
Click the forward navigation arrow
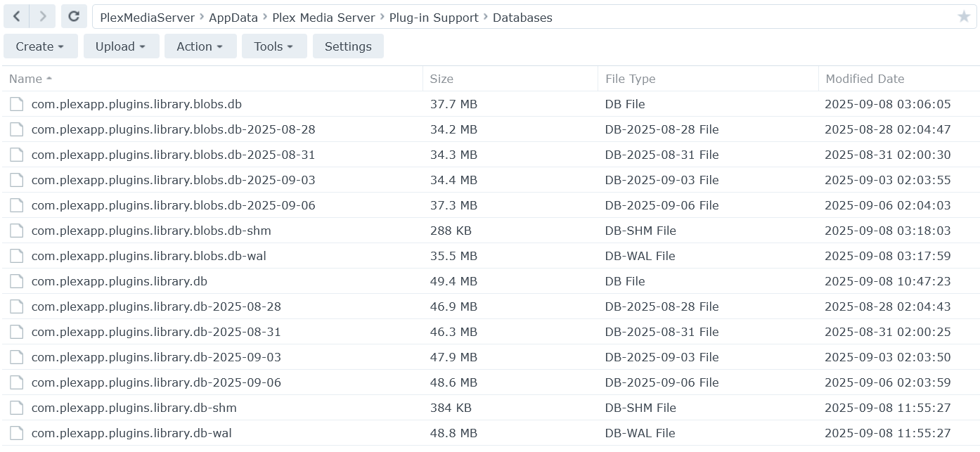43,17
